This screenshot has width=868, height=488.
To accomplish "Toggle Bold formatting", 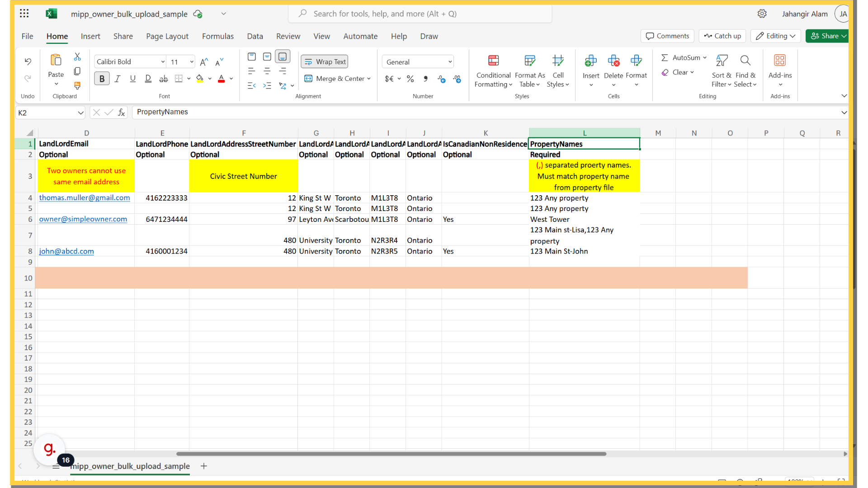I will [x=102, y=79].
